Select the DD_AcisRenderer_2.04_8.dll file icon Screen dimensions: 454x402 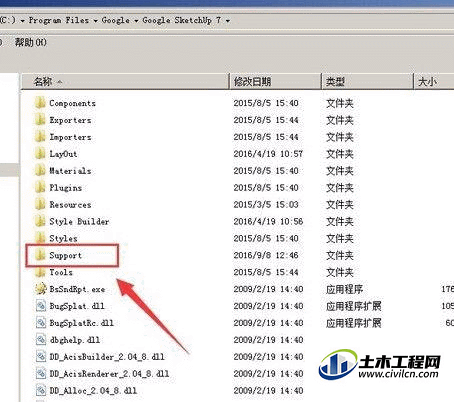point(41,373)
